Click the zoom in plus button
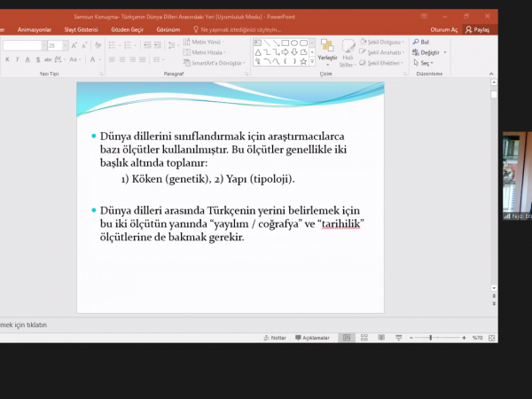This screenshot has width=532, height=399. 464,338
